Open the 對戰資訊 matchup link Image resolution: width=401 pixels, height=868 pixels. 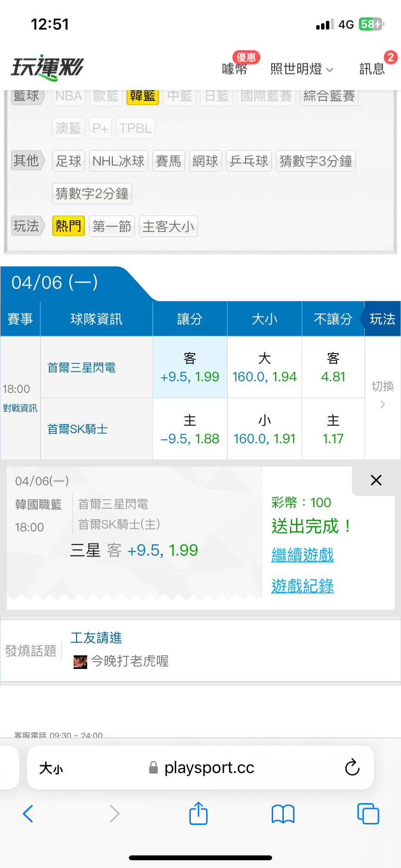(20, 408)
